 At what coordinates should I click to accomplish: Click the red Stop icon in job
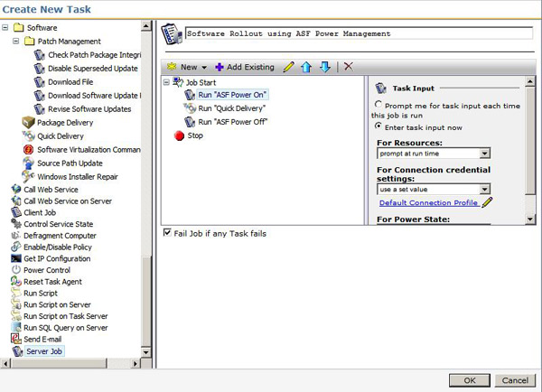pos(179,135)
